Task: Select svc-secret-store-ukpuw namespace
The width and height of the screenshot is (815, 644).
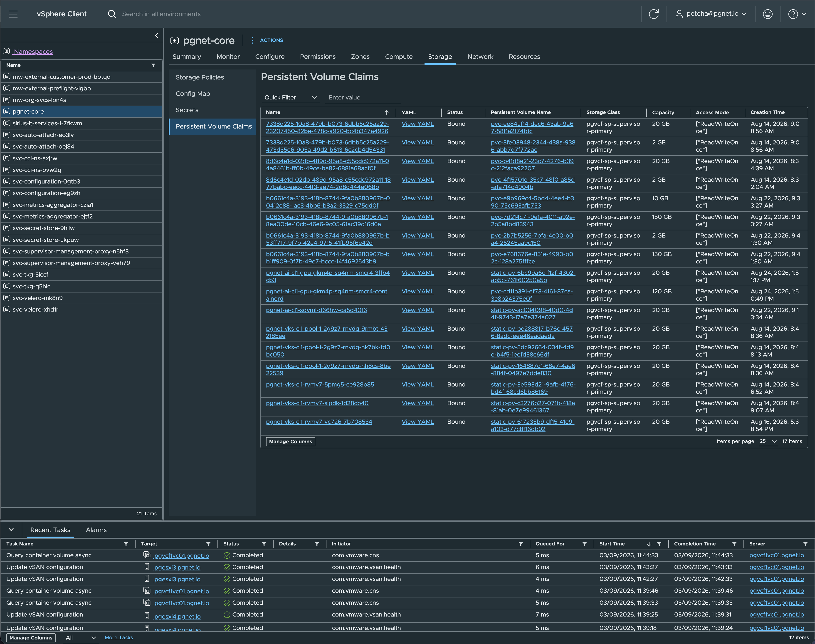Action: [82, 240]
